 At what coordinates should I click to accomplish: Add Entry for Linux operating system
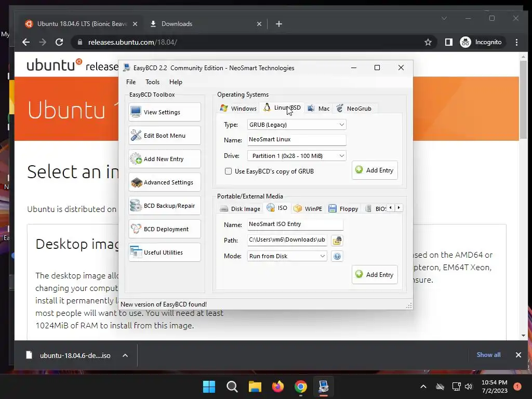(375, 170)
